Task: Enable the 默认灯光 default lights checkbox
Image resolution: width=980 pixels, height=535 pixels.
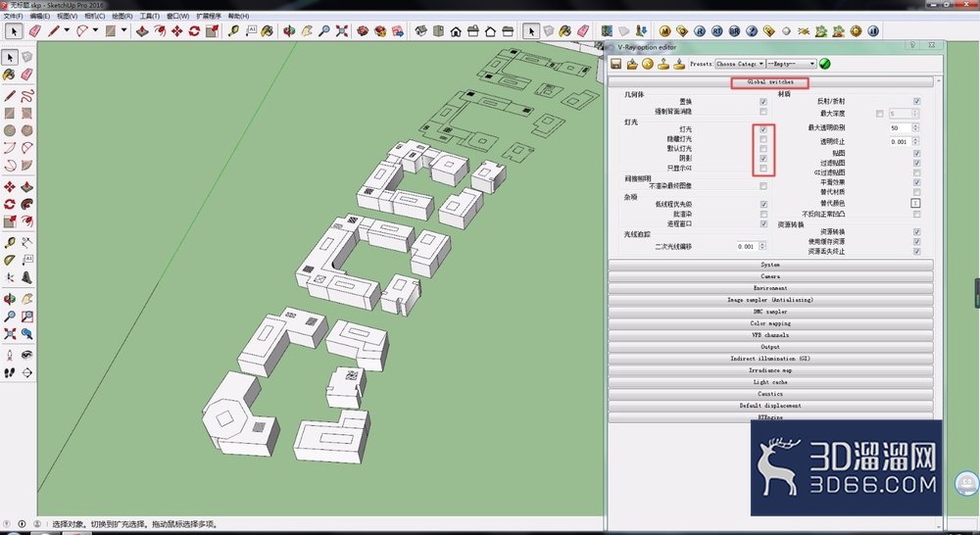Action: click(x=763, y=149)
